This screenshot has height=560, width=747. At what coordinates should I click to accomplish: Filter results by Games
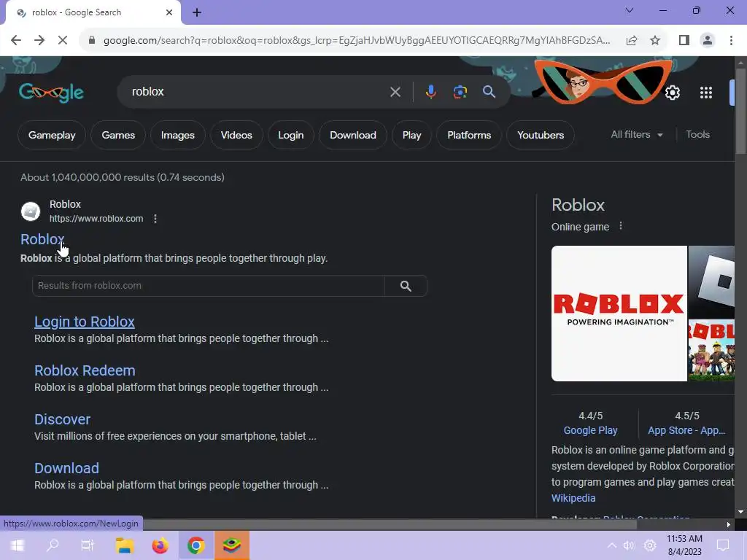point(118,135)
